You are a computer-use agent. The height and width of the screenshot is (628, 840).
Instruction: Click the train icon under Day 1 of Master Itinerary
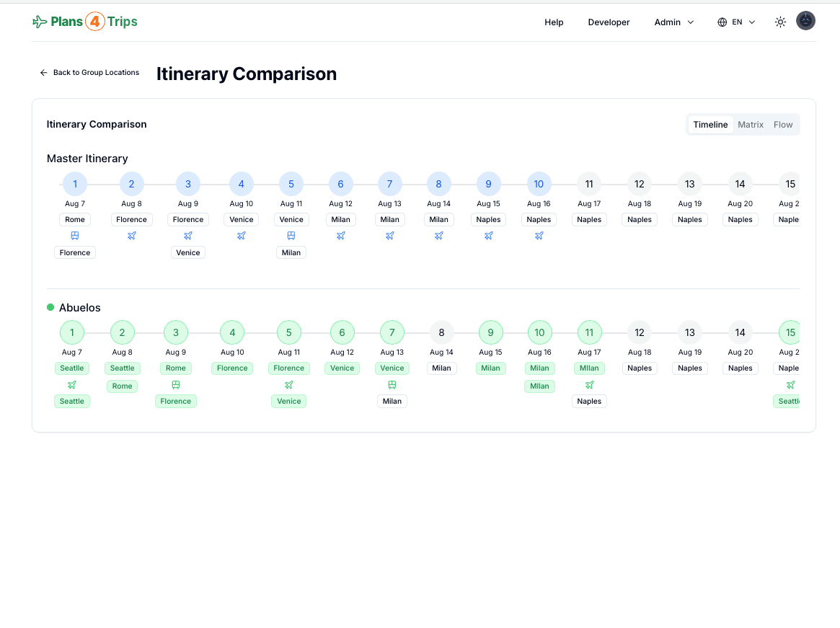74,235
